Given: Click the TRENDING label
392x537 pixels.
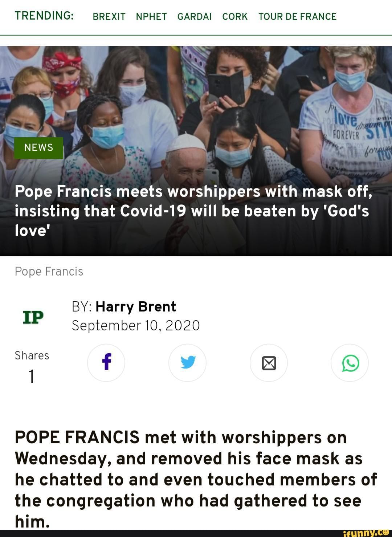Looking at the screenshot, I should click(x=44, y=16).
